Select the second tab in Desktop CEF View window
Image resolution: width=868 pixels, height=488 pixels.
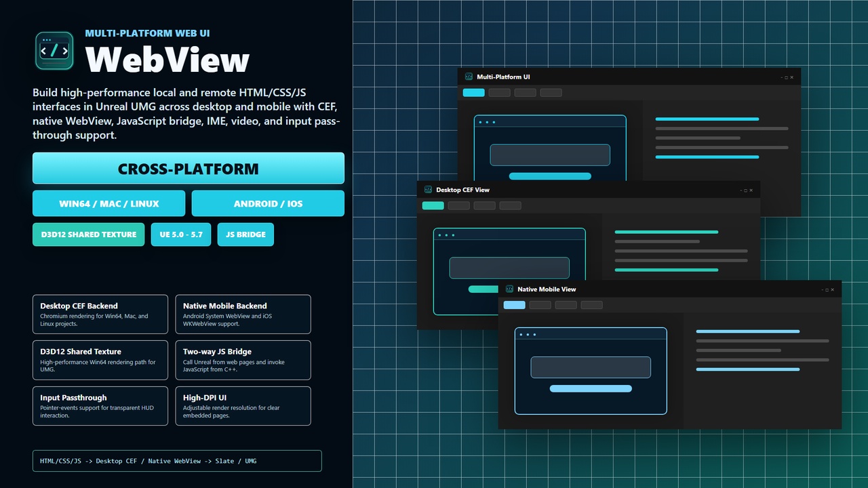(459, 205)
